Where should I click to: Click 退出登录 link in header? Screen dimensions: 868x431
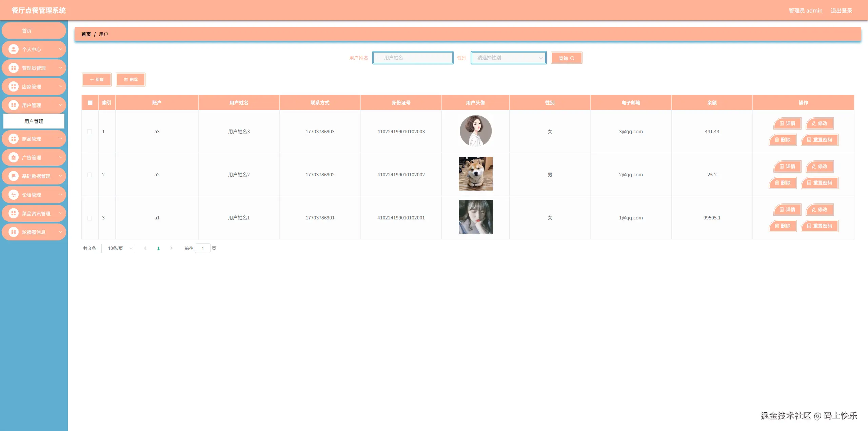point(841,11)
